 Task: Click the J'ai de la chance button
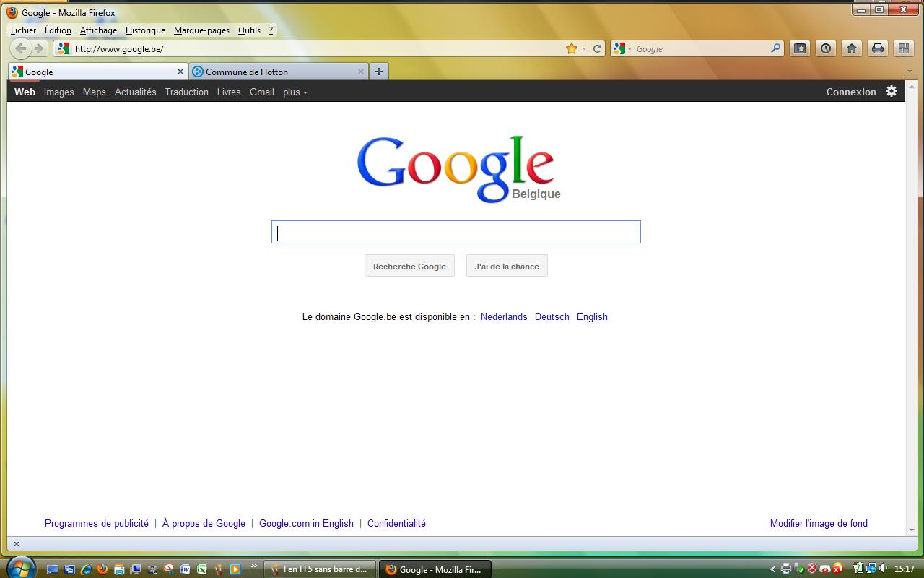tap(507, 266)
